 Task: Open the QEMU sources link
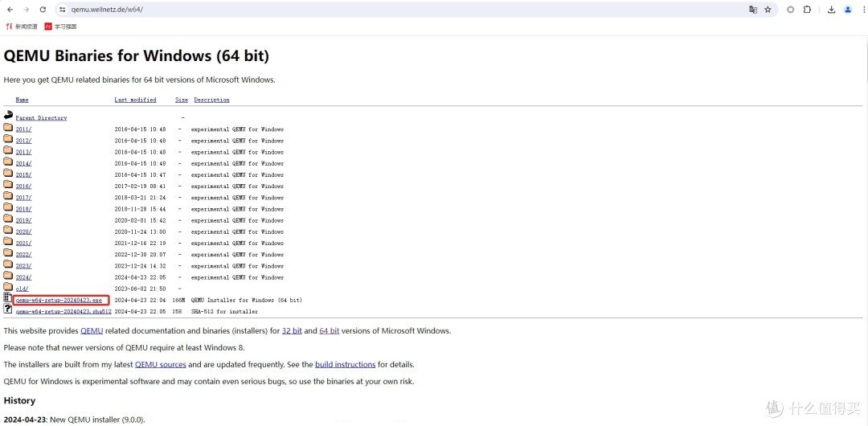click(161, 364)
